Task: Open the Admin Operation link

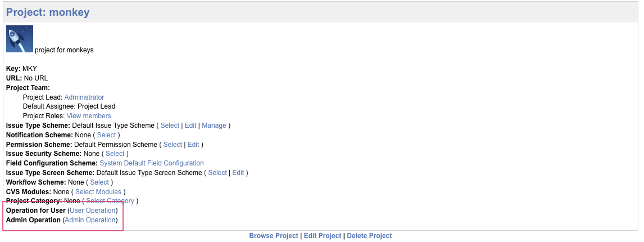Action: (x=90, y=220)
